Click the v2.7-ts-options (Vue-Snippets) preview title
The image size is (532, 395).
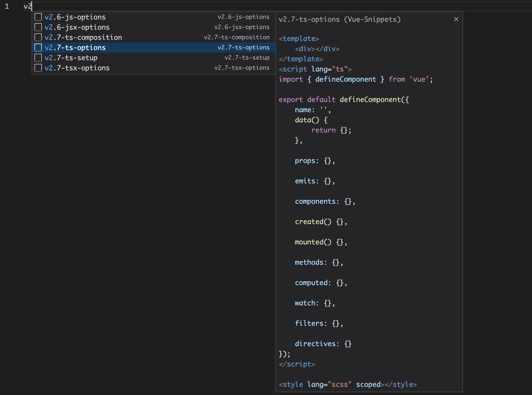(x=339, y=19)
